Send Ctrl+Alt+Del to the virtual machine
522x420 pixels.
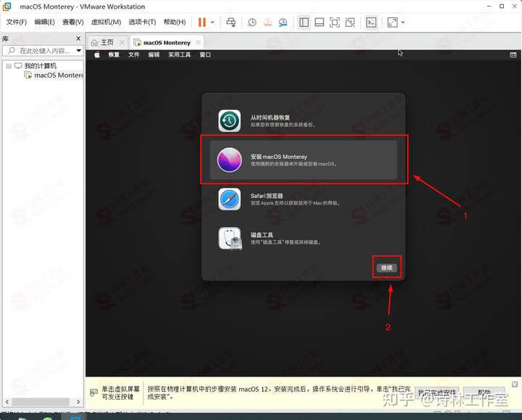(231, 22)
